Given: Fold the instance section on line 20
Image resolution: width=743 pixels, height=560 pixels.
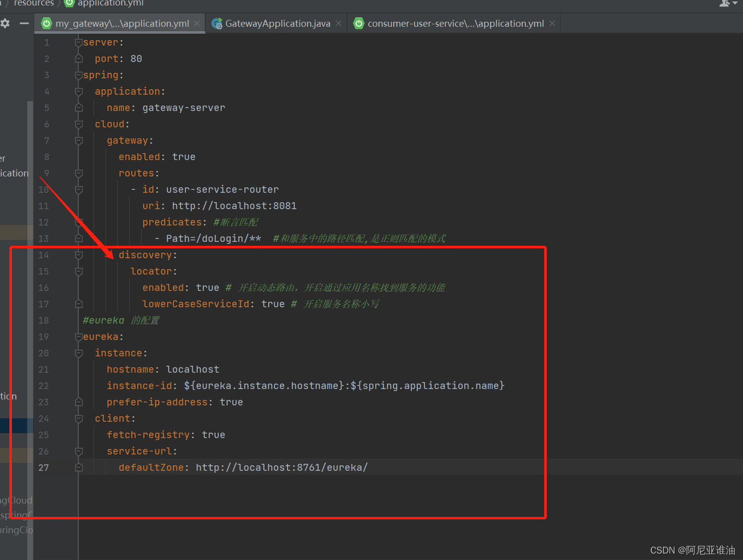Looking at the screenshot, I should 78,353.
